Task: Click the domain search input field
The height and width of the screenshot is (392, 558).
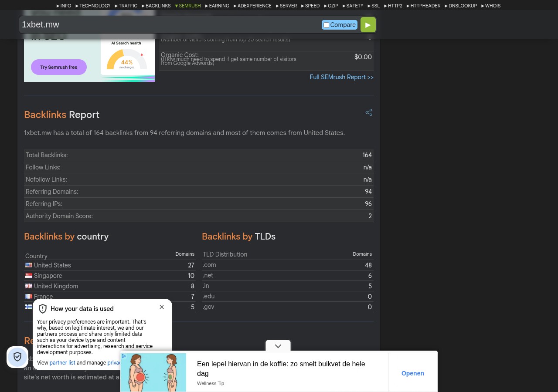Action: (x=170, y=25)
